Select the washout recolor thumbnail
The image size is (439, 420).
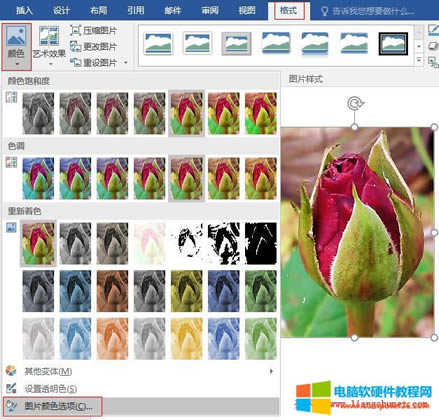pyautogui.click(x=149, y=243)
